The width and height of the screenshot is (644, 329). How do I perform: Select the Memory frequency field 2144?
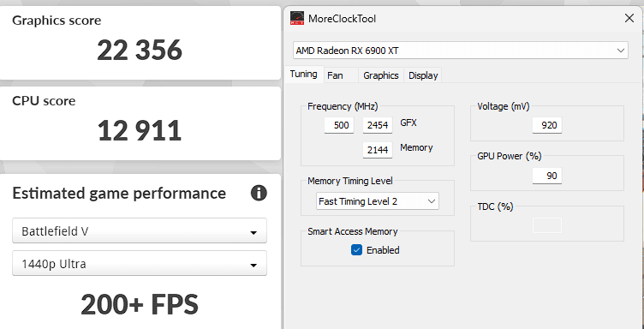coord(378,150)
